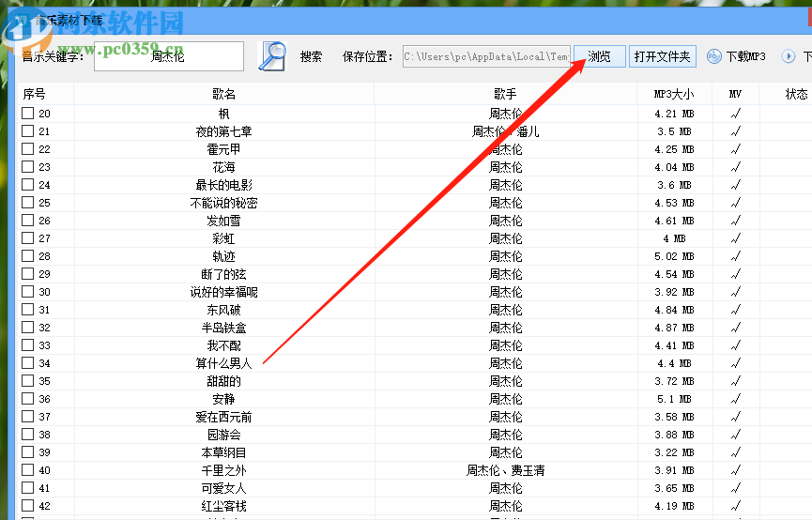Screen dimensions: 812x520
Task: Select song title 发如雪
Action: coord(223,221)
